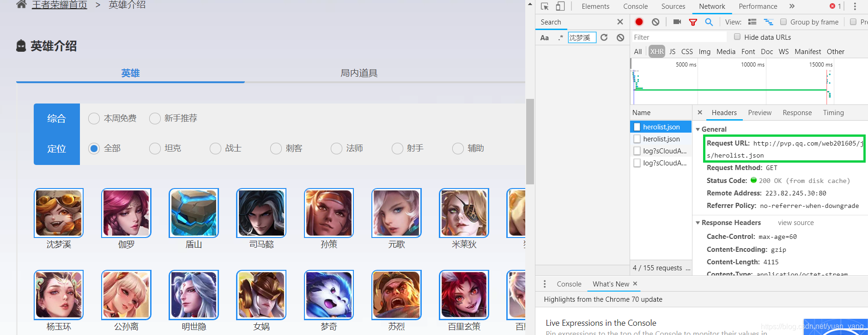Open the 王者荣耀首页 breadcrumb link
868x335 pixels.
[60, 5]
